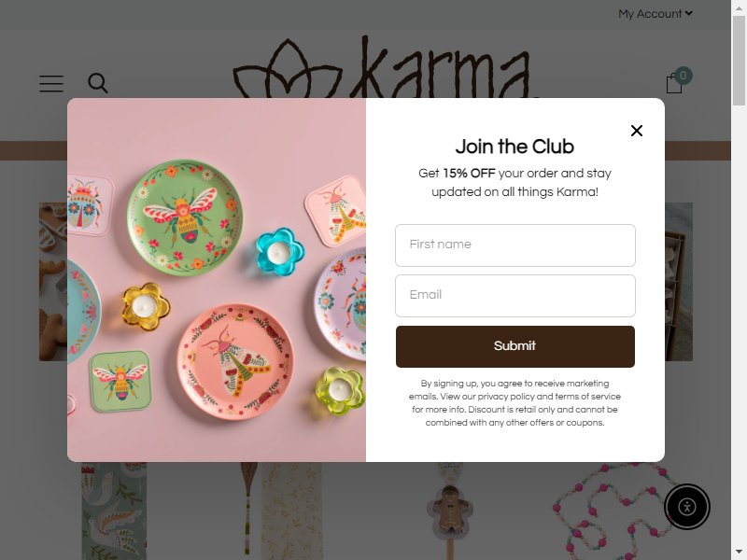Click the cookie cutters banner image on left

coord(53,282)
